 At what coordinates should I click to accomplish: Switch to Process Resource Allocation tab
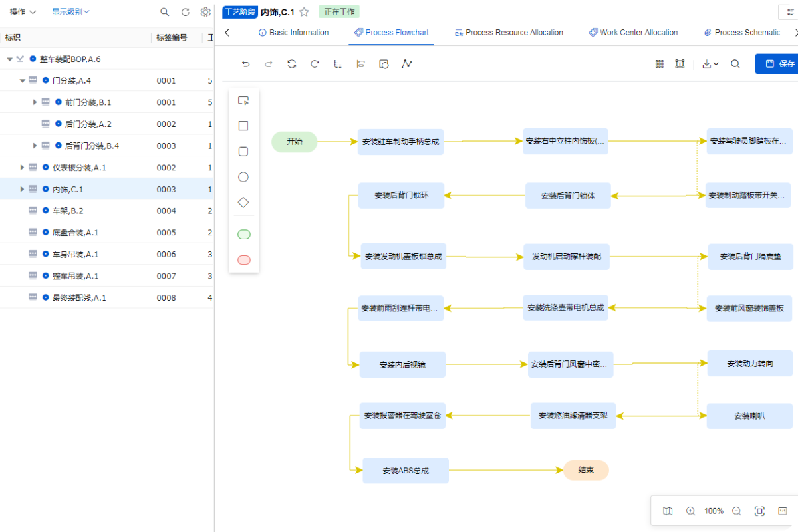click(x=509, y=33)
